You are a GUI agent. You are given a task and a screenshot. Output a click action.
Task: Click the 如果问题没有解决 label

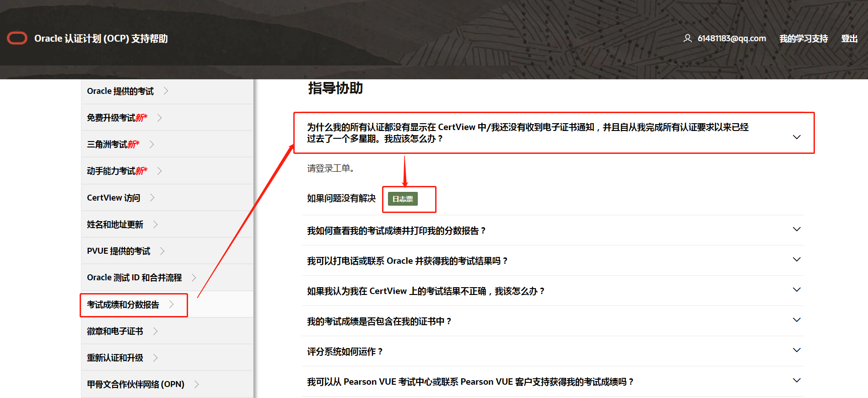pyautogui.click(x=341, y=198)
